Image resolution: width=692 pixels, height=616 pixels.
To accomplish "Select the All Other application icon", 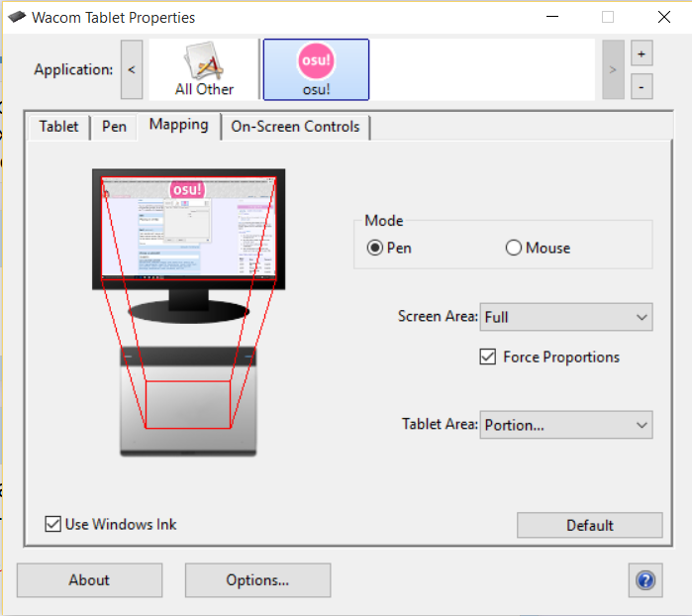I will [x=204, y=69].
